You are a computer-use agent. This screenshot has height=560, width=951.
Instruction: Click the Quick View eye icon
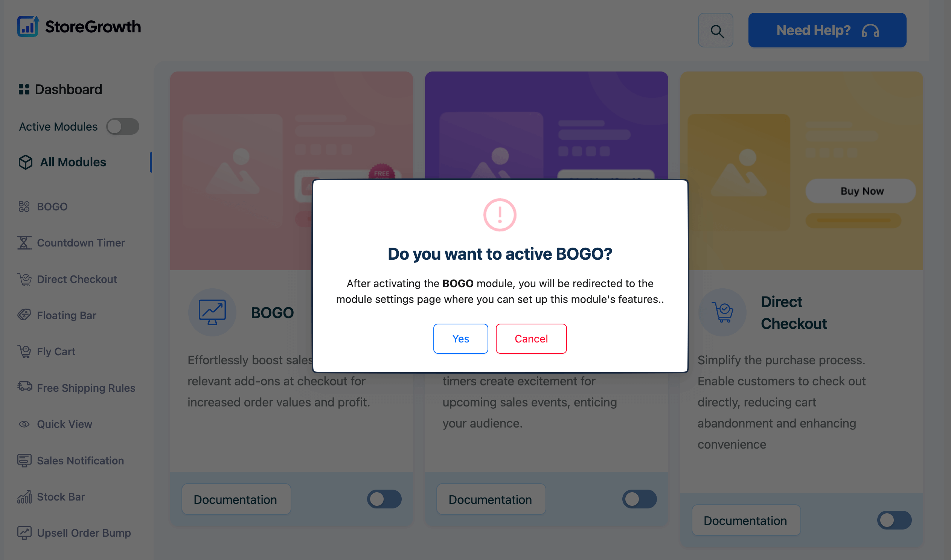pyautogui.click(x=24, y=424)
